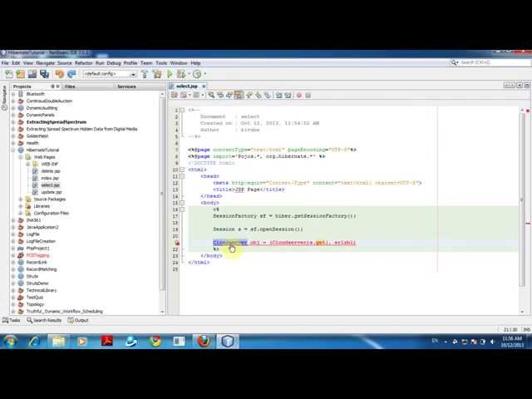Expand the Bluetooth project node
This screenshot has width=532, height=399.
[x=13, y=94]
